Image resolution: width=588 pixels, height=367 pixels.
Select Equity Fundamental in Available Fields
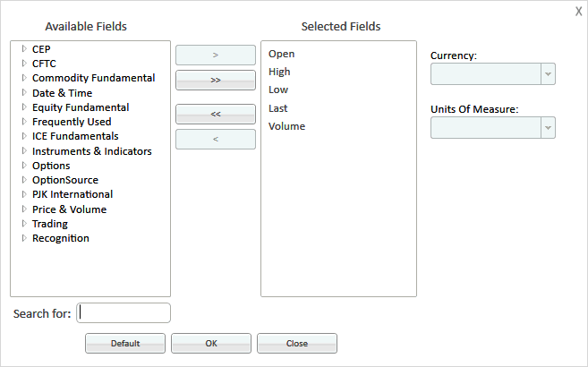point(81,107)
